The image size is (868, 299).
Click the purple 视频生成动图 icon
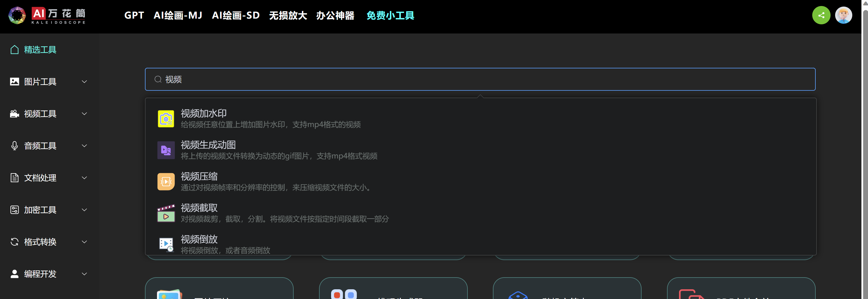[166, 150]
